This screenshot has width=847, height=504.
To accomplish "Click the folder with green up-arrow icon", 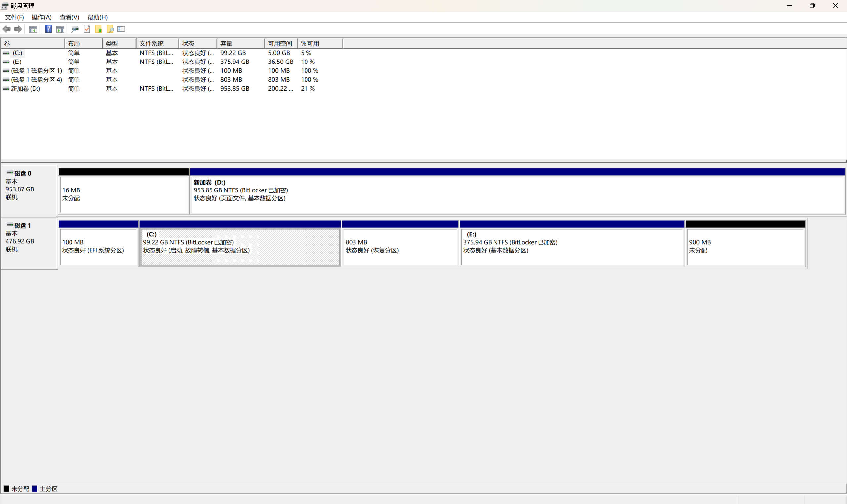I will 99,29.
